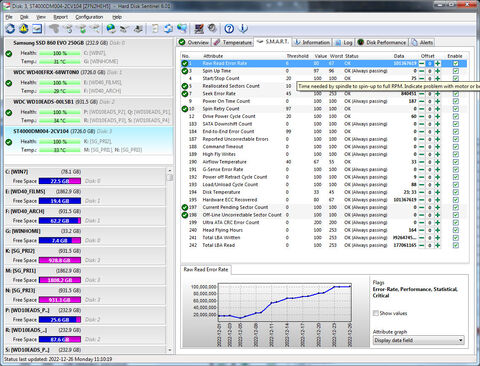Select the WDC WD10EADS-00L5B1 disk
This screenshot has width=480, height=366.
click(x=89, y=112)
